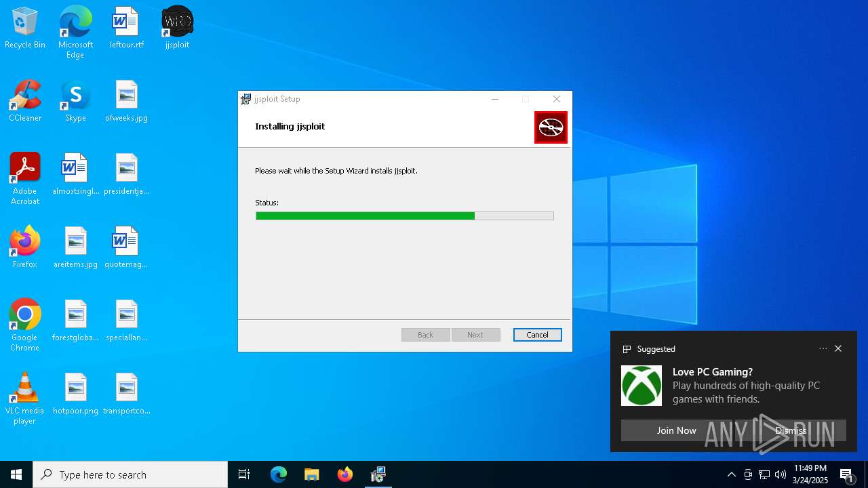Click the Show desktop strip at taskbar end
The image size is (868, 488).
click(x=866, y=474)
